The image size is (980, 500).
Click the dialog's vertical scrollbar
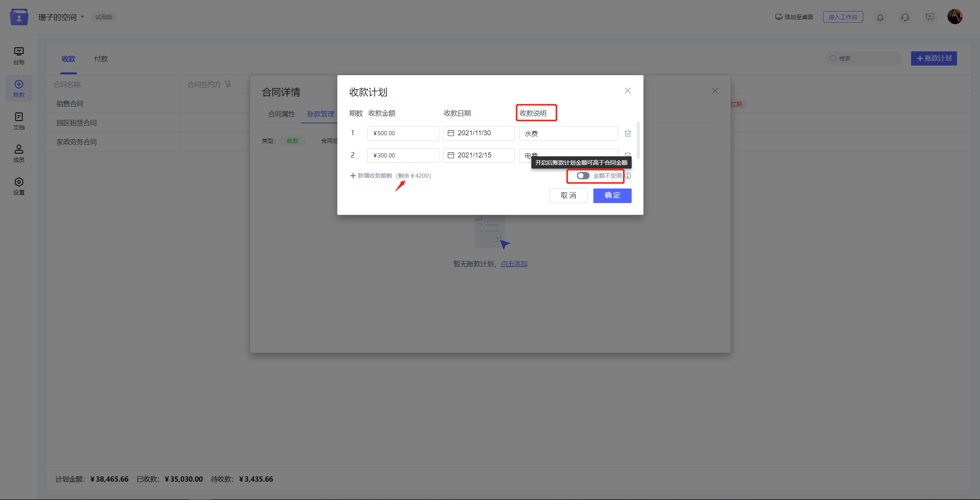[x=638, y=140]
